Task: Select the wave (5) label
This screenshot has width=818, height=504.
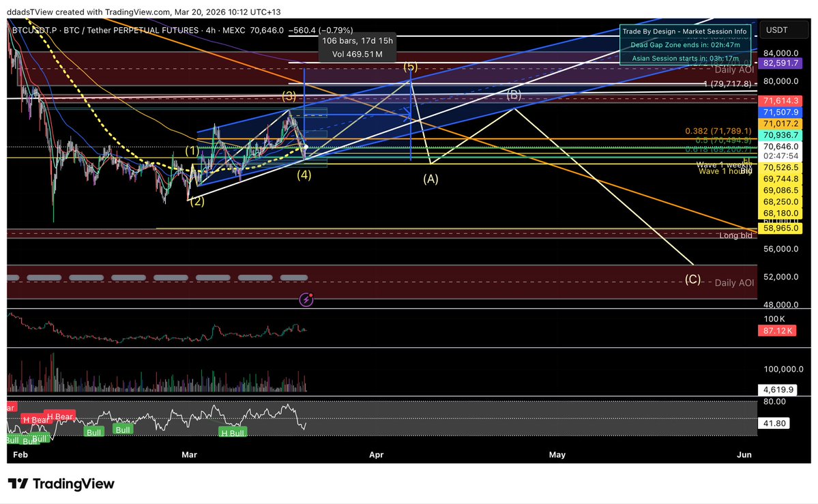Action: tap(411, 67)
